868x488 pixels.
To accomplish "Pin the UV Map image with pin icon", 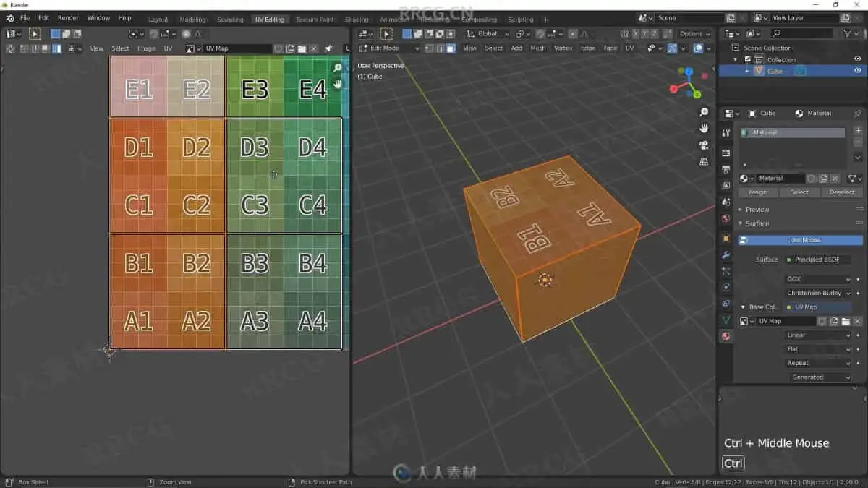I will [328, 48].
